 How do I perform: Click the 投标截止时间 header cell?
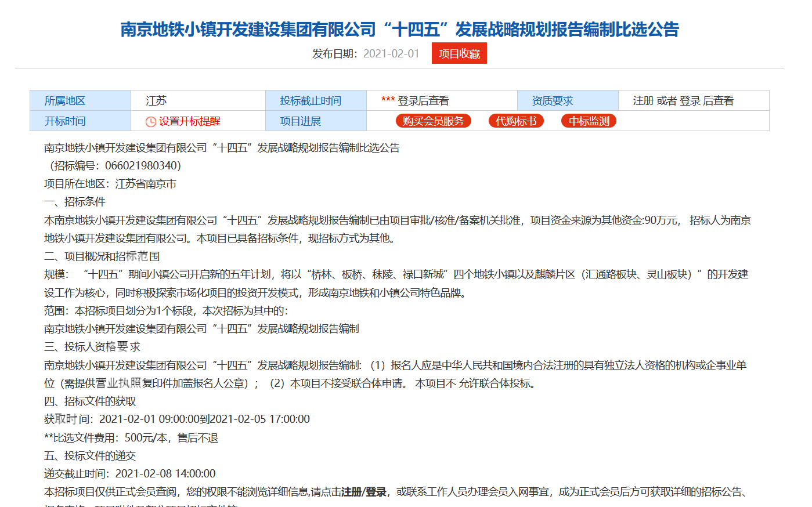[316, 100]
